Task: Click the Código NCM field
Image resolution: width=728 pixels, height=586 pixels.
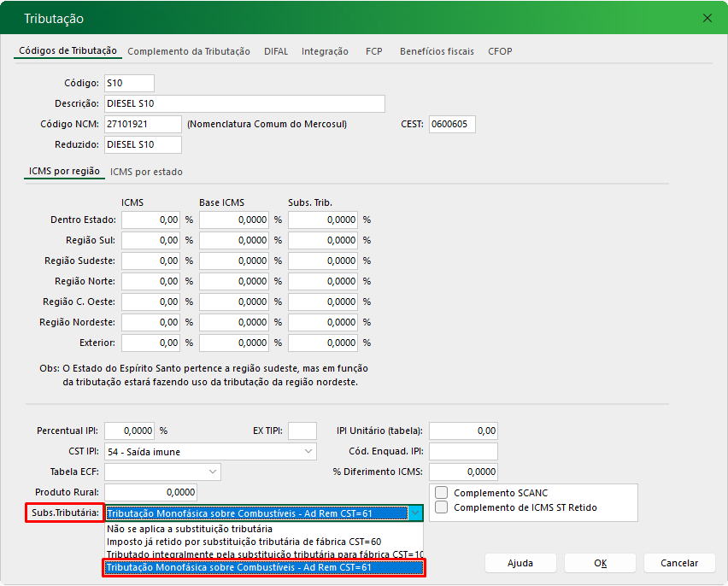Action: tap(143, 124)
